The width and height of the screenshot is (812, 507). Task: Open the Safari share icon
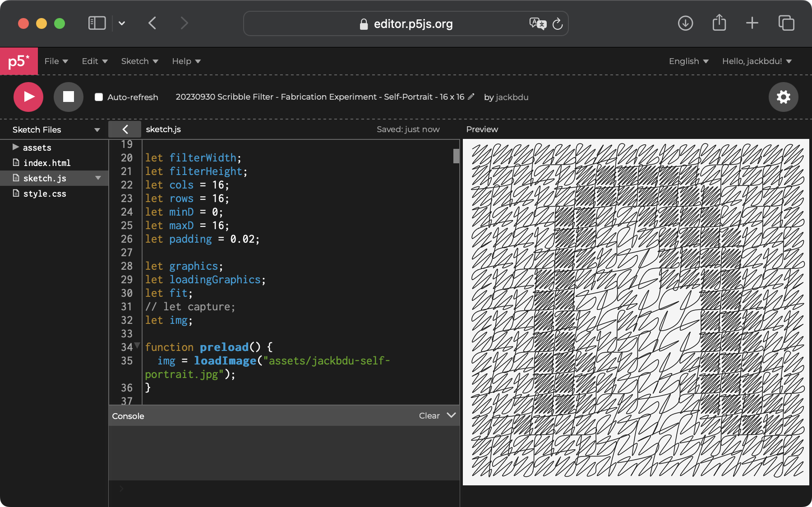tap(719, 23)
